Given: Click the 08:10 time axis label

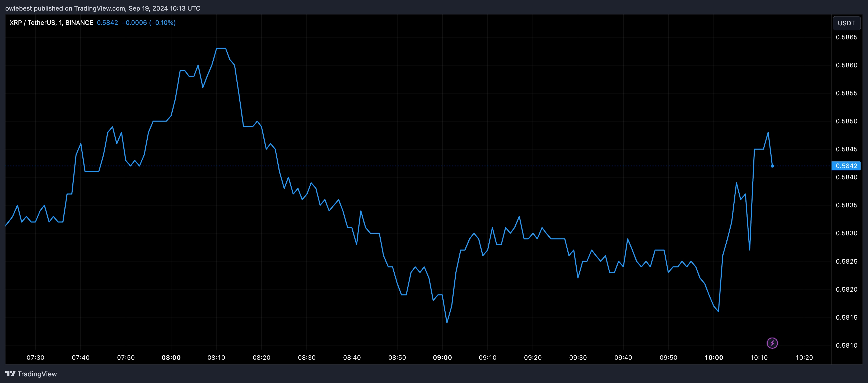Looking at the screenshot, I should point(216,357).
